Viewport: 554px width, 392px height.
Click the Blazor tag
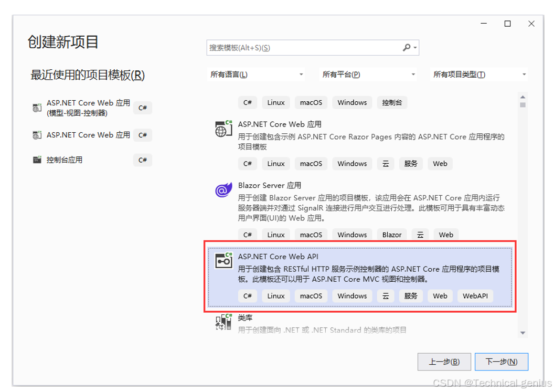pos(392,235)
